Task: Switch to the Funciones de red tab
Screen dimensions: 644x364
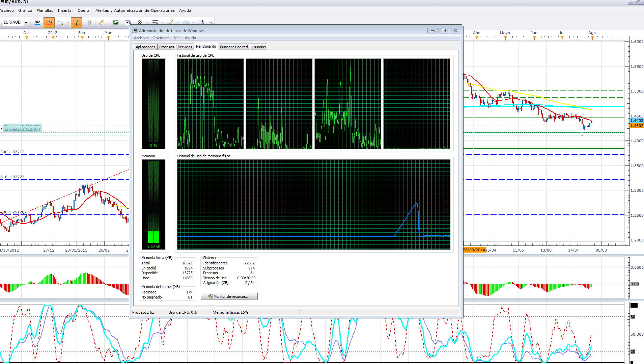Action: click(234, 47)
